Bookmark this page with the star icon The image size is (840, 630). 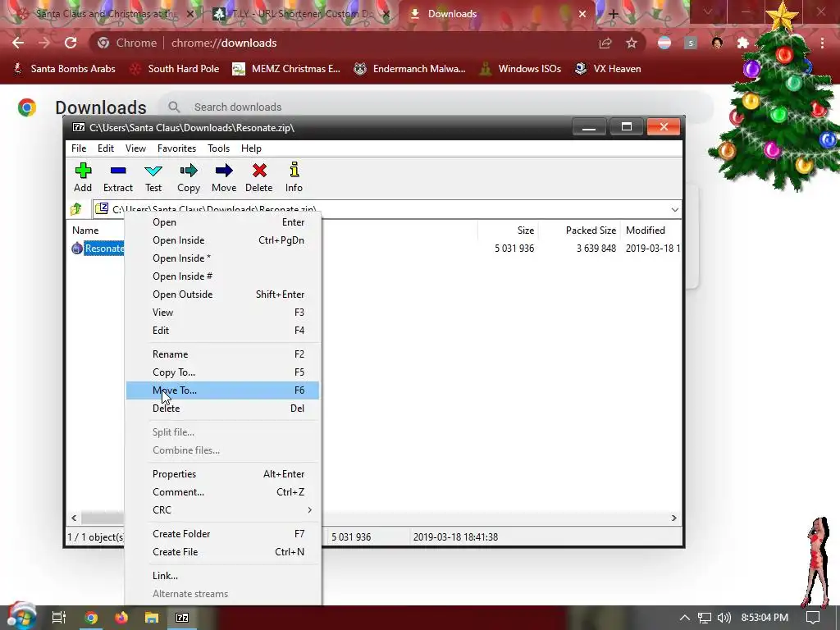632,43
